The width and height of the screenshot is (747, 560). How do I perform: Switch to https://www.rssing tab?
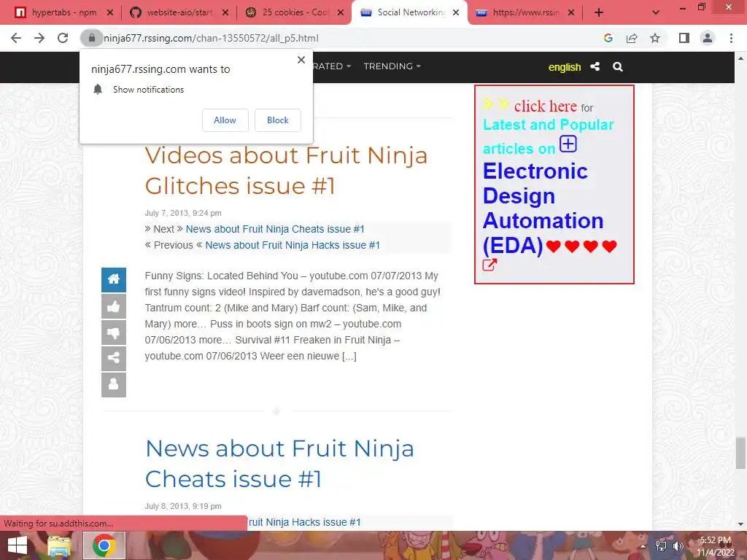[x=526, y=13]
